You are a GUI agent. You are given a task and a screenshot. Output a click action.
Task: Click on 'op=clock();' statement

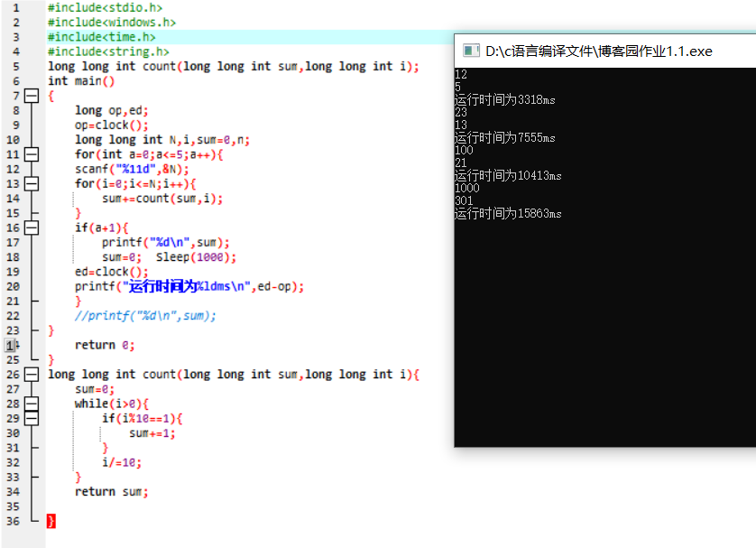tap(111, 125)
